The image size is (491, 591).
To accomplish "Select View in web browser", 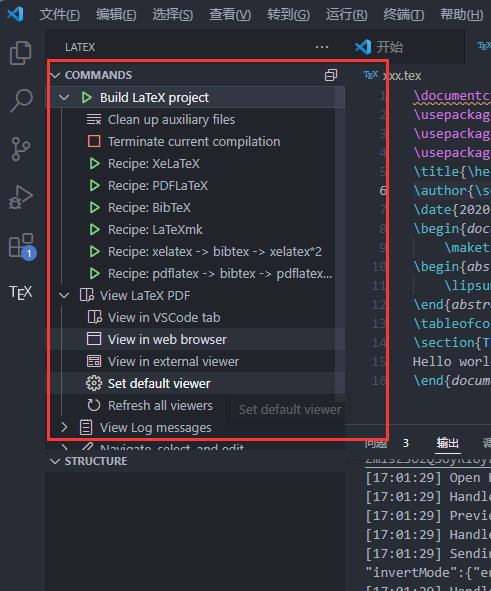I will tap(167, 339).
